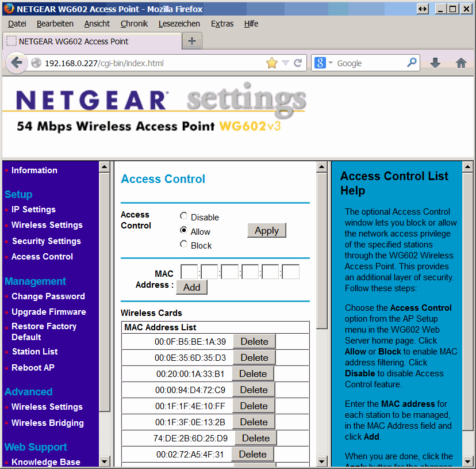Image resolution: width=476 pixels, height=469 pixels.
Task: Click the first MAC address octet field
Action: tap(189, 272)
